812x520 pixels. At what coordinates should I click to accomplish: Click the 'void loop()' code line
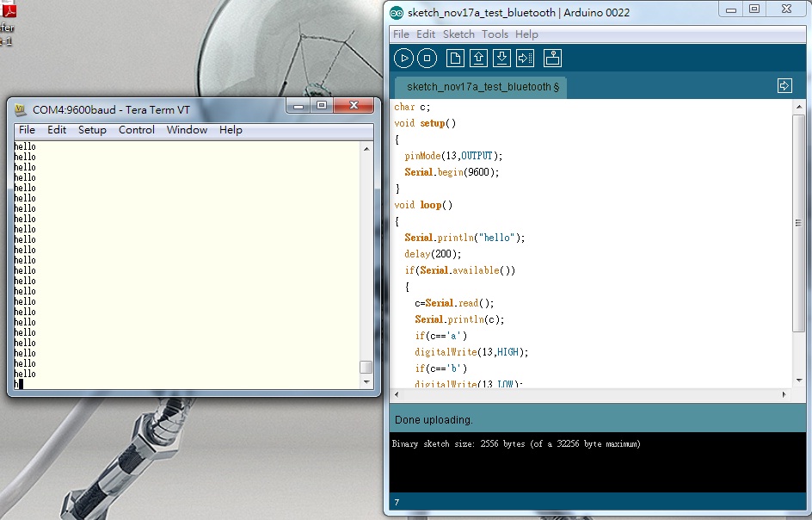pyautogui.click(x=423, y=205)
